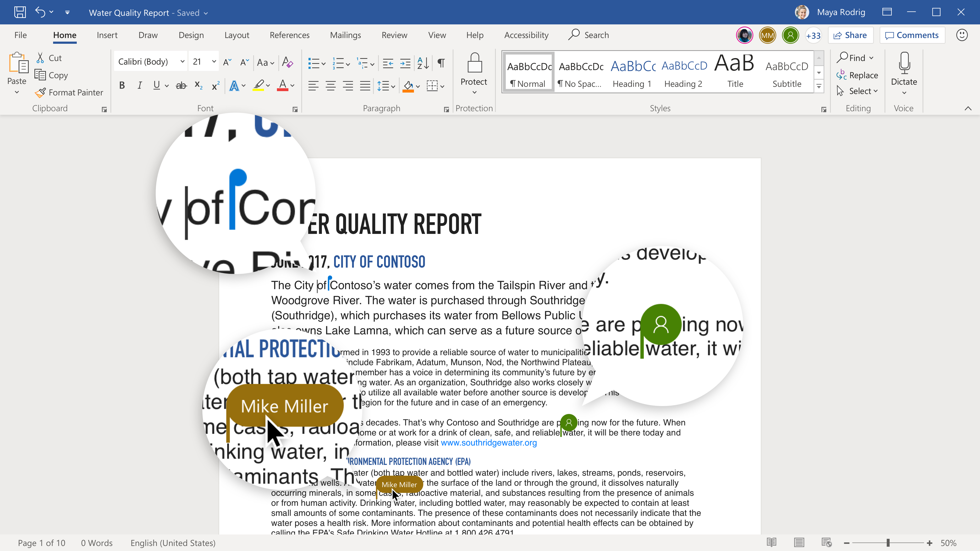Switch to Read Mode view icon
Screen dimensions: 980x551
(x=771, y=542)
